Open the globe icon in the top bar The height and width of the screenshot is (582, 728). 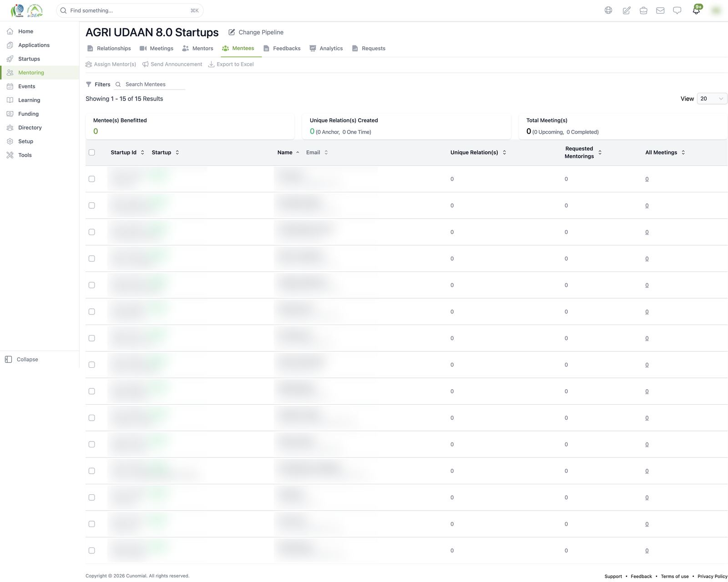(608, 10)
